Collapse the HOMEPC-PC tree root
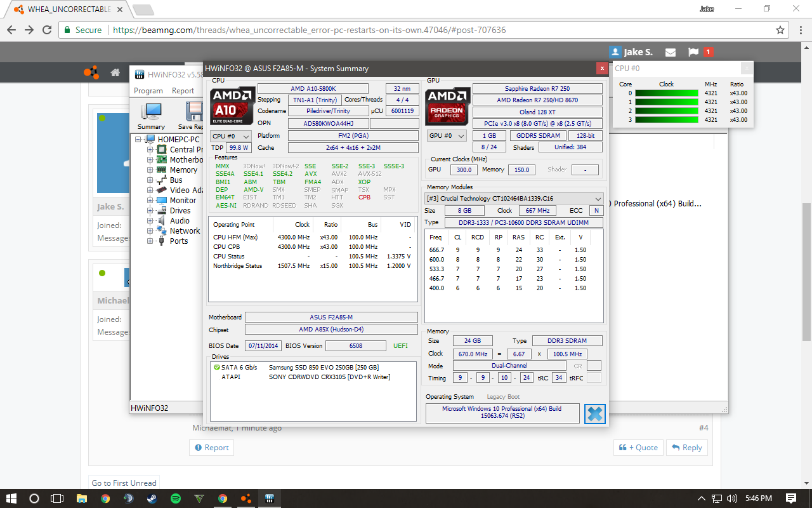The width and height of the screenshot is (812, 508). tap(139, 139)
